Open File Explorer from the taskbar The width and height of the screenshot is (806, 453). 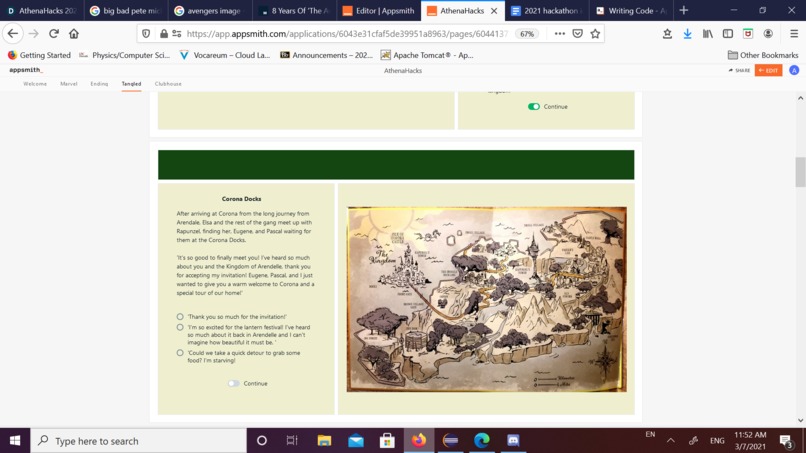(324, 441)
